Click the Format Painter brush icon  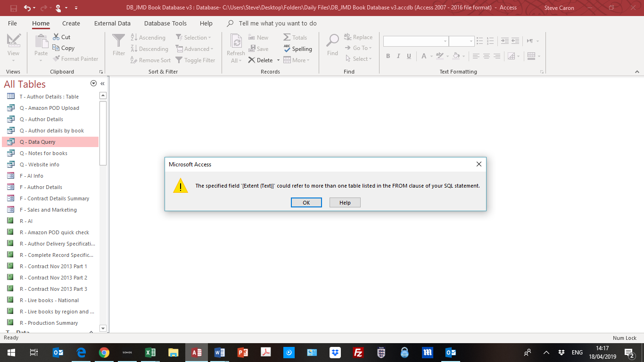(x=56, y=58)
